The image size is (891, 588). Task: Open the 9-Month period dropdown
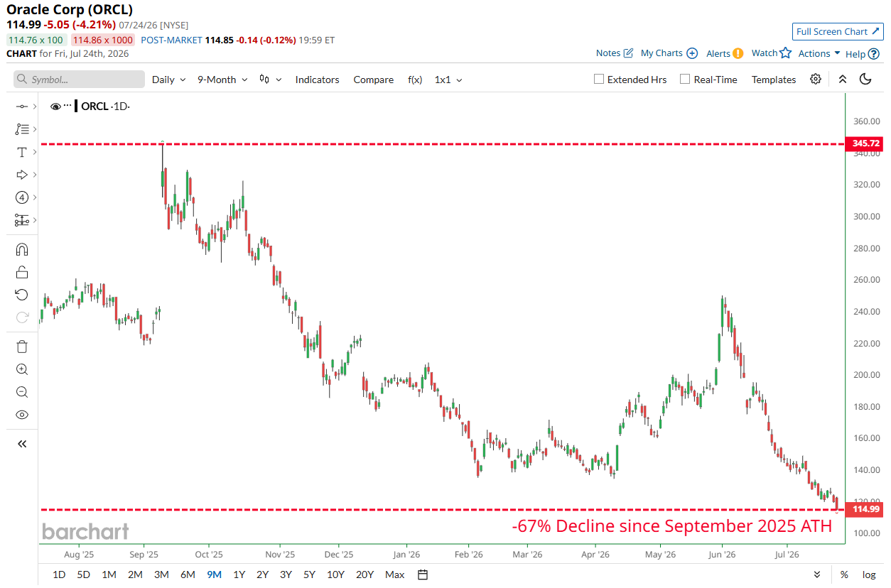click(222, 80)
